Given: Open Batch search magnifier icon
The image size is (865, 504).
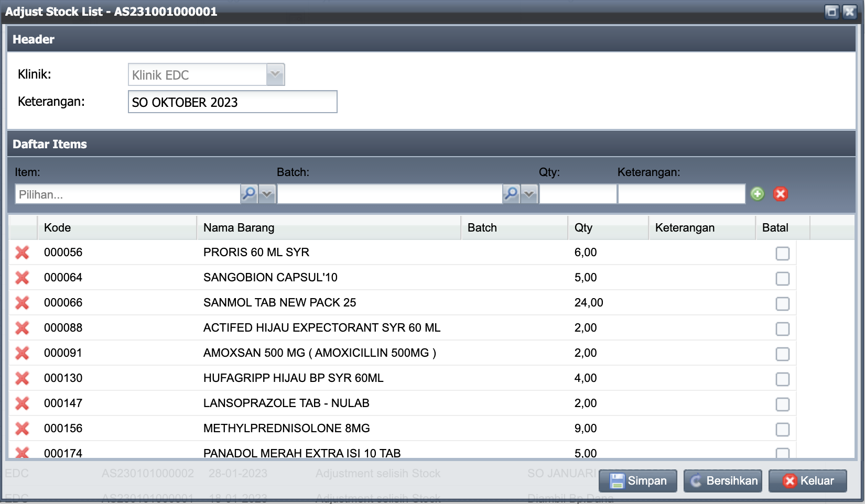Looking at the screenshot, I should point(511,194).
